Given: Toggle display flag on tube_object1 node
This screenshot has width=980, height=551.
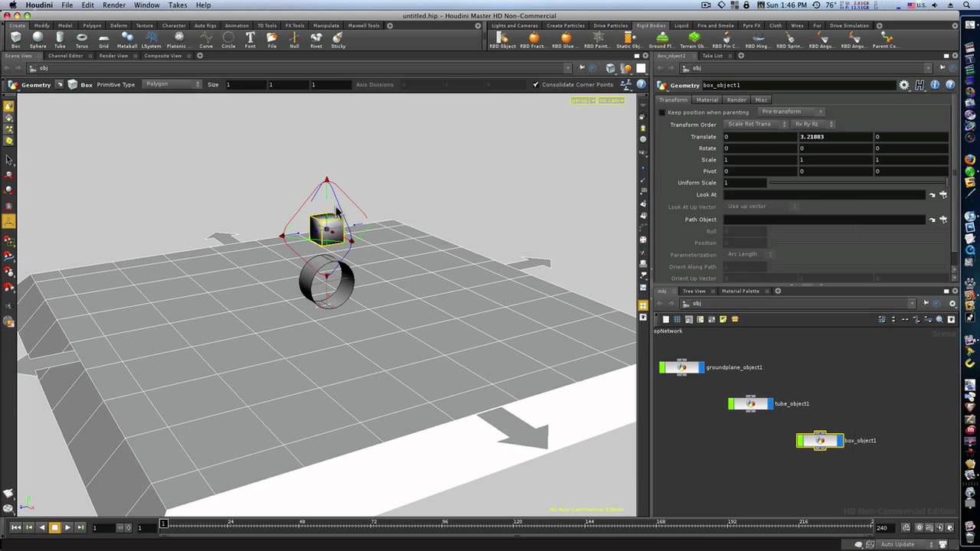Looking at the screenshot, I should [x=770, y=403].
